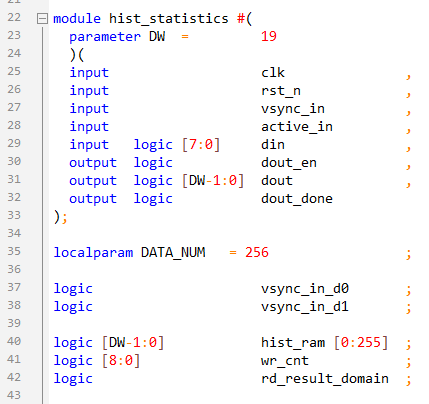429x404 pixels.
Task: Click the dout_done port name
Action: [x=297, y=199]
